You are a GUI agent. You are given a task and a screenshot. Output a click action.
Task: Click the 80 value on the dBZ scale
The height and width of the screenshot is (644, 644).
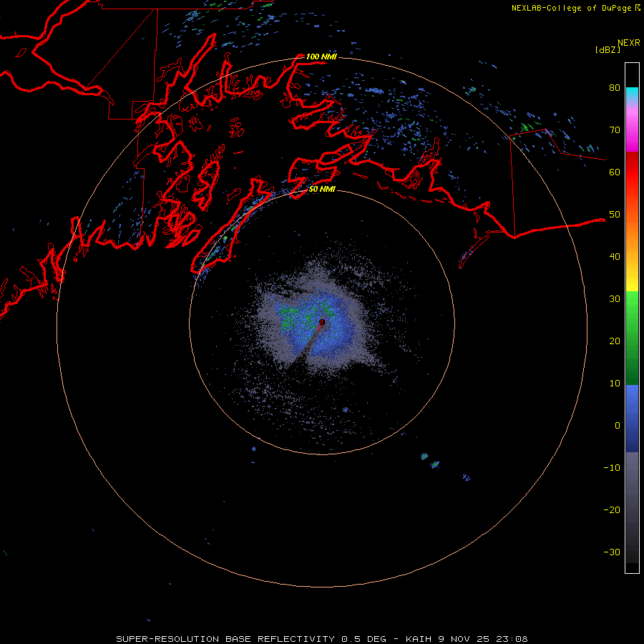point(615,88)
